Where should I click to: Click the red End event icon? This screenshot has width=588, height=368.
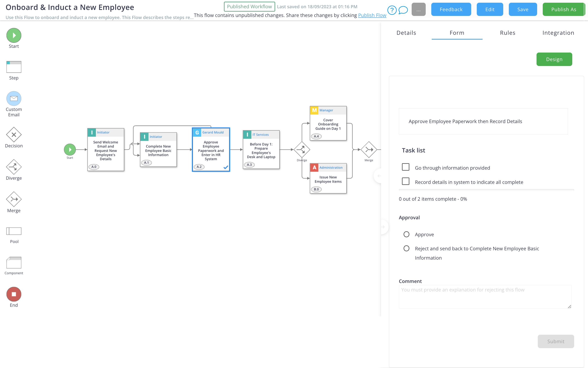(14, 294)
